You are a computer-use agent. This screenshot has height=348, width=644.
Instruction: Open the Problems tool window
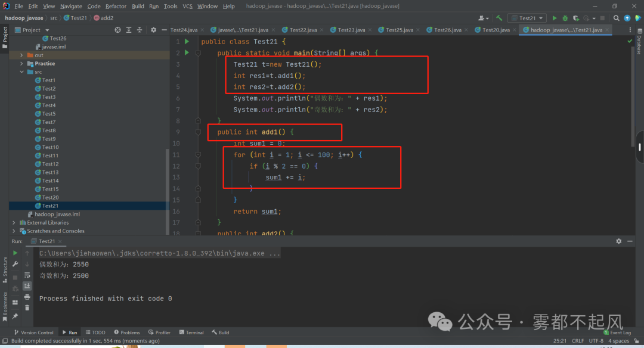pyautogui.click(x=127, y=333)
